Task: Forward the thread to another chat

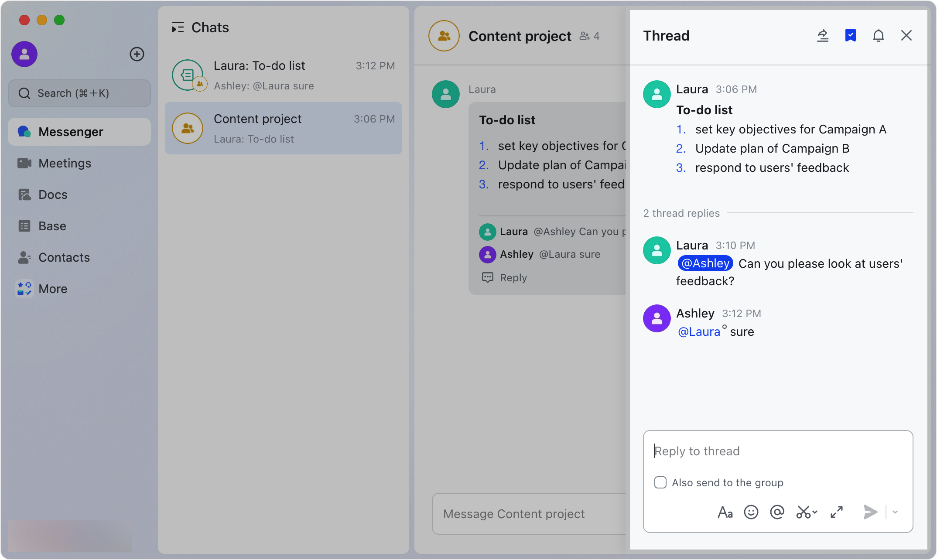Action: (823, 36)
